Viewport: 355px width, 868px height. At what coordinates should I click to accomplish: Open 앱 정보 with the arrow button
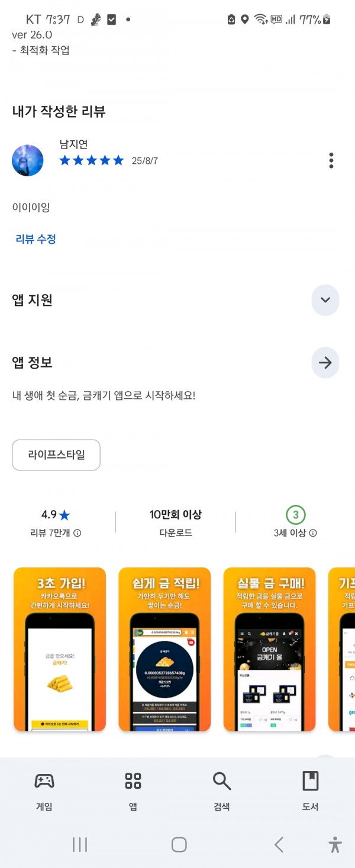[325, 363]
